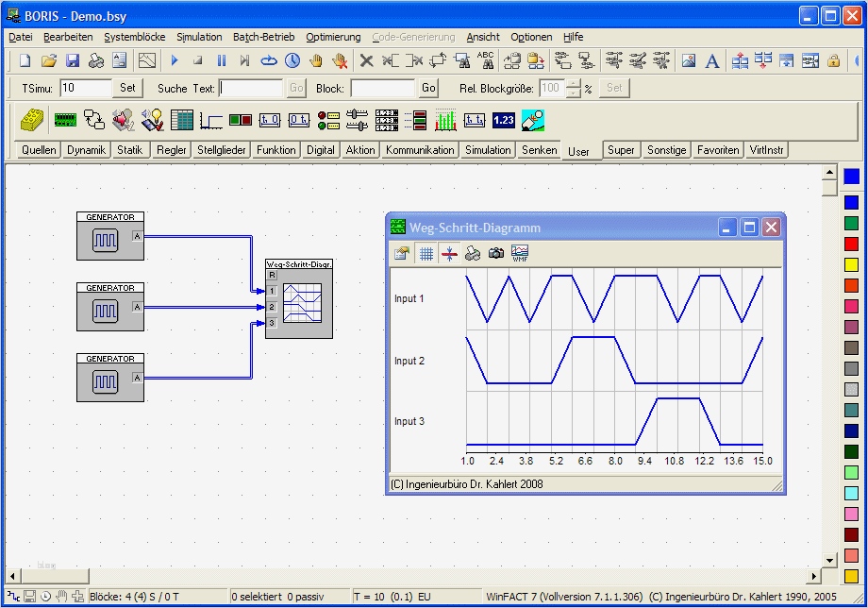
Task: Insert text label using the A icon
Action: [712, 61]
